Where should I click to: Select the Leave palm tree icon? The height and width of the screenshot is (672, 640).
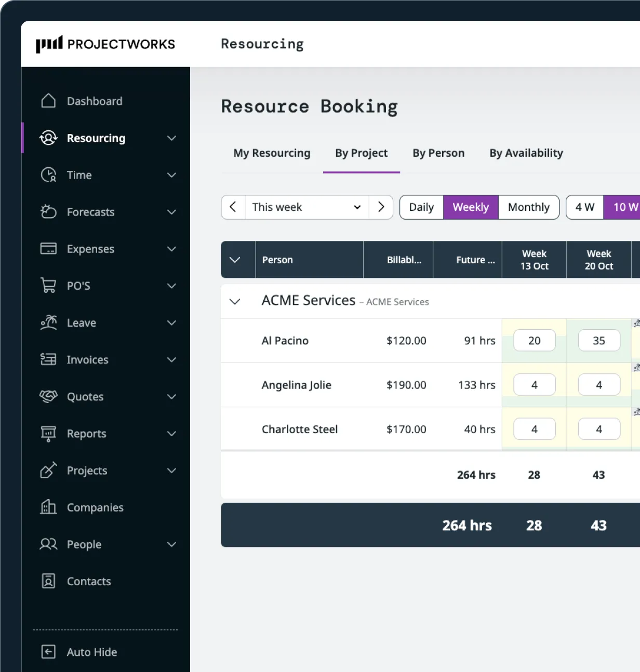click(48, 322)
